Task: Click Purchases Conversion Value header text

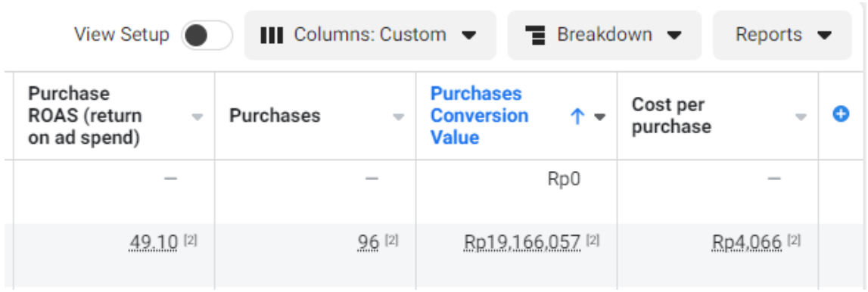Action: coord(479,116)
